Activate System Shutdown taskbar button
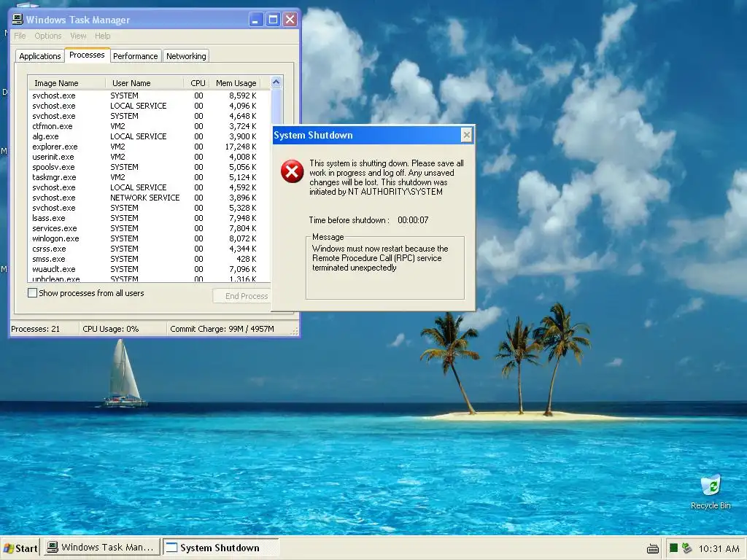The height and width of the screenshot is (560, 747). pyautogui.click(x=220, y=548)
